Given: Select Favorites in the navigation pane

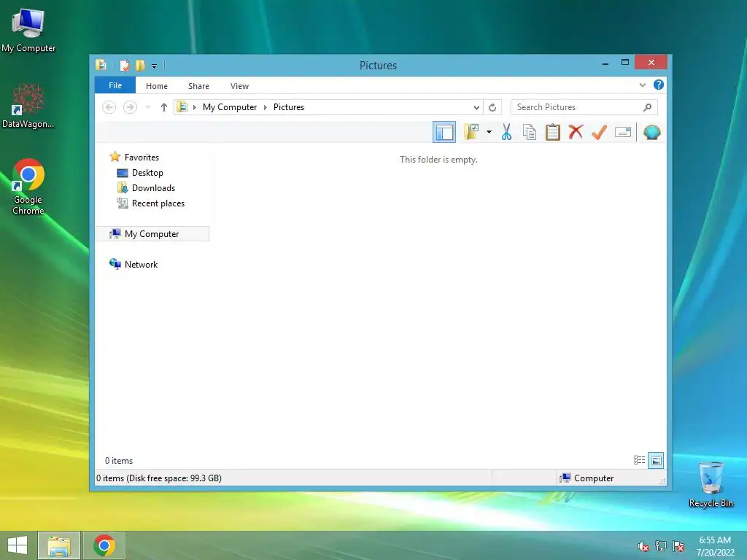Looking at the screenshot, I should tap(142, 157).
